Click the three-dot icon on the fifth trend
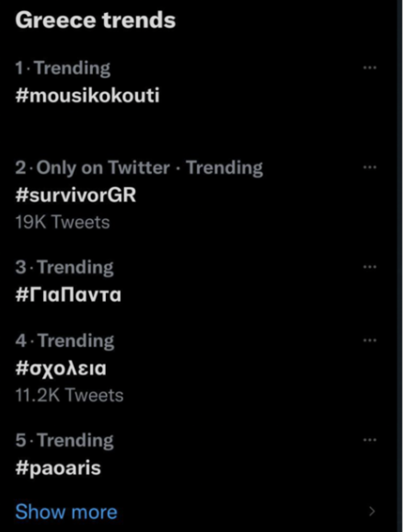This screenshot has height=532, width=403. point(370,439)
